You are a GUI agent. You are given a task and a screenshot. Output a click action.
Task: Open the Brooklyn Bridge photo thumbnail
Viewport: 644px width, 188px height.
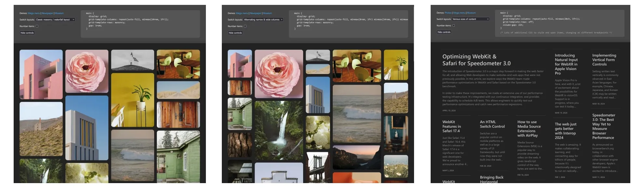(x=318, y=167)
